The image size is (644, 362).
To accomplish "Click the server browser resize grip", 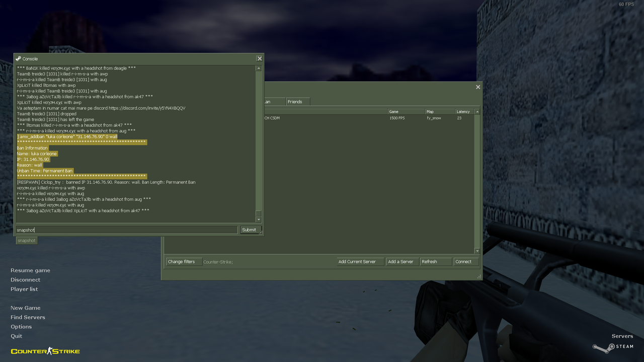I will coord(479,277).
